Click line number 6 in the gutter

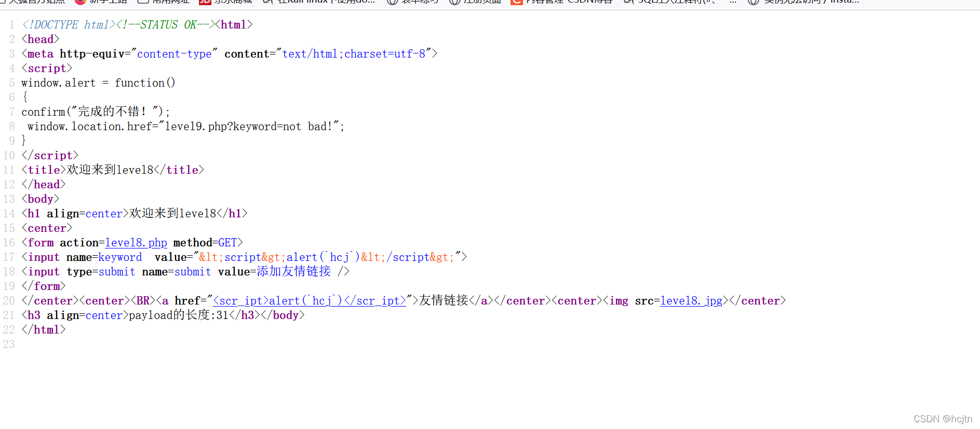click(12, 98)
